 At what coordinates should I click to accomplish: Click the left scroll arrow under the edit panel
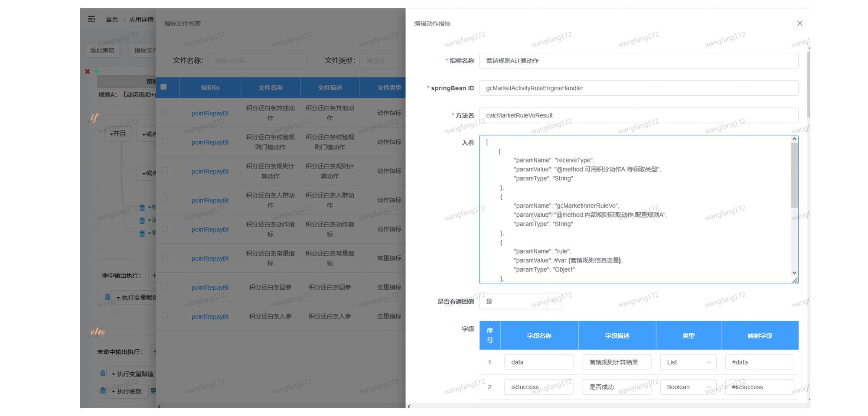(x=409, y=406)
